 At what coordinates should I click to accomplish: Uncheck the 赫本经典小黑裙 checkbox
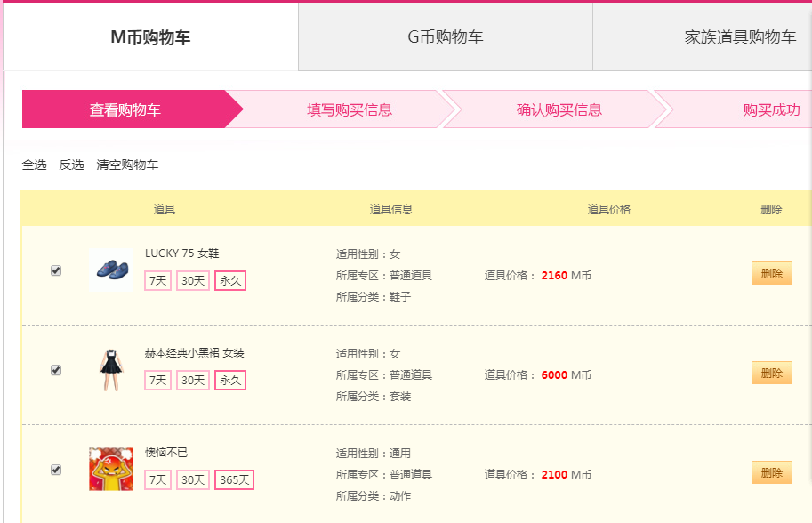point(56,370)
